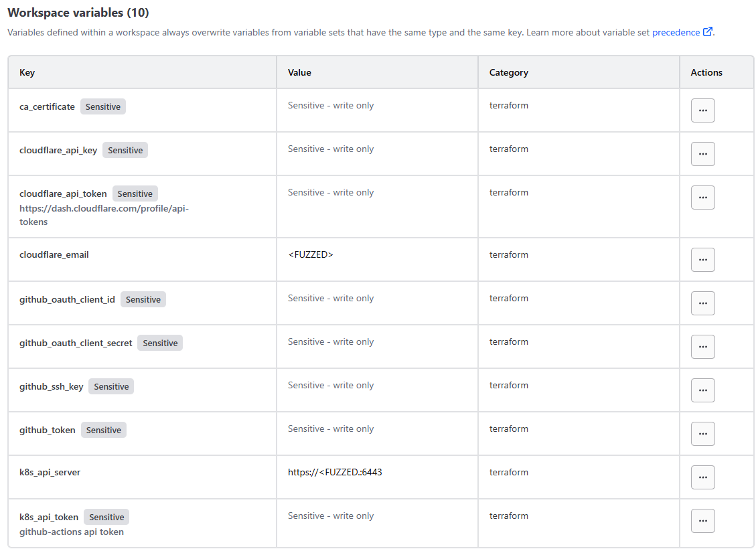Click ellipsis for github_oauth_client_id row

pyautogui.click(x=702, y=303)
